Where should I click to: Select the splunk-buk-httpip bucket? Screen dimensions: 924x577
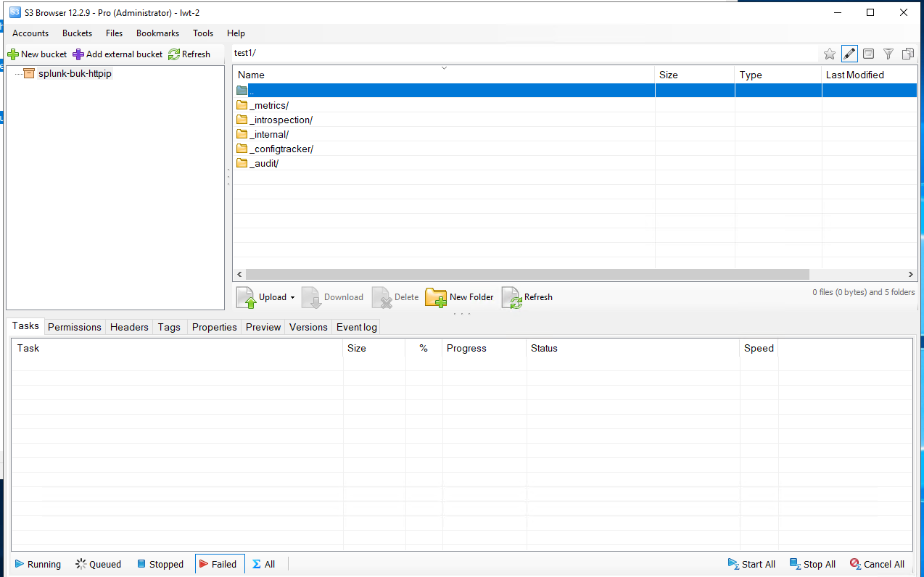(x=75, y=73)
